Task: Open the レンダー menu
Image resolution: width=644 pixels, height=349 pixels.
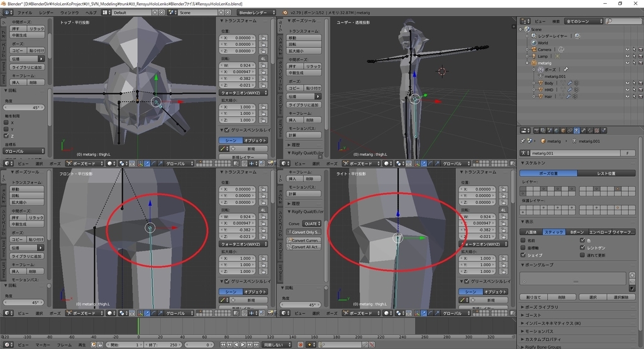Action: [46, 13]
